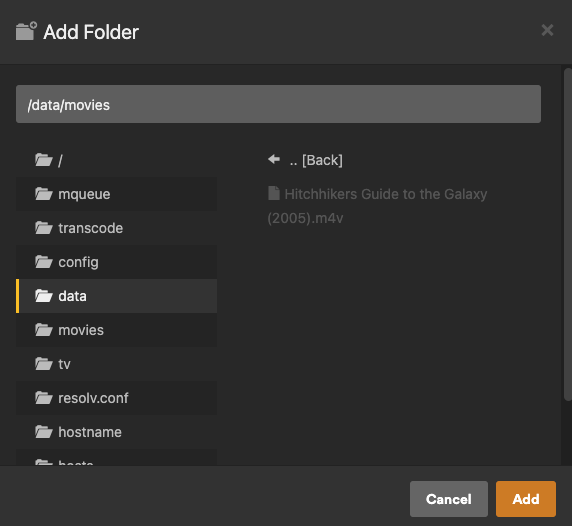
Task: Click the folder icon beside hostname
Action: pyautogui.click(x=44, y=432)
